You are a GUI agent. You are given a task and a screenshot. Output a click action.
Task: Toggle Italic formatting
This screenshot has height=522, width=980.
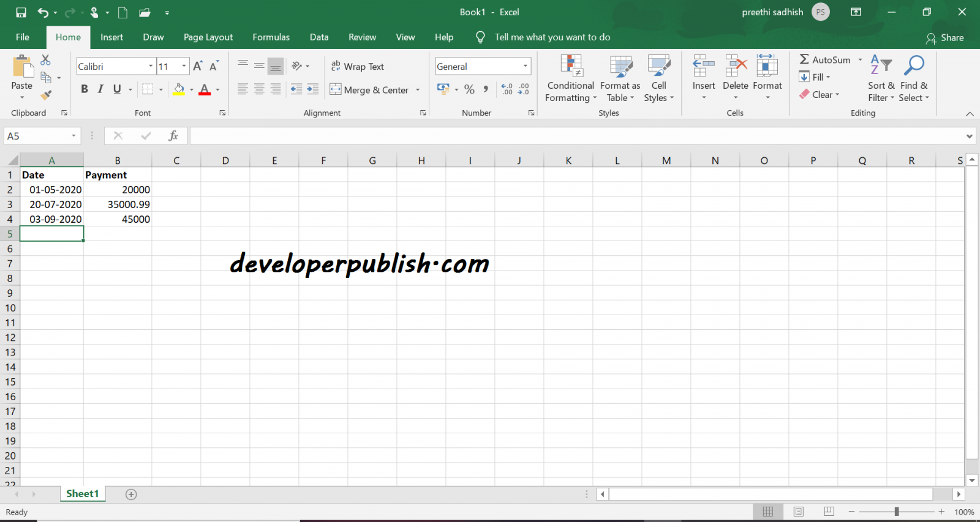coord(100,89)
